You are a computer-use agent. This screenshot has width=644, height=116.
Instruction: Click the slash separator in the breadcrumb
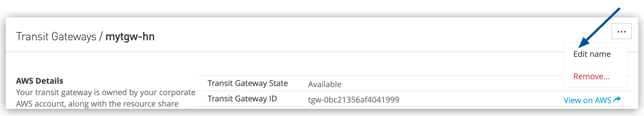tap(101, 37)
